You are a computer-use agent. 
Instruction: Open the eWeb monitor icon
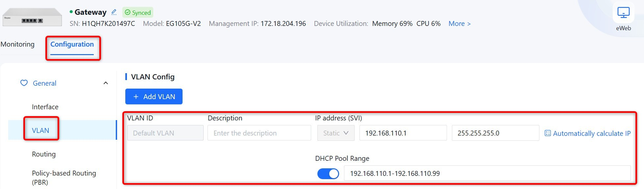tap(623, 13)
